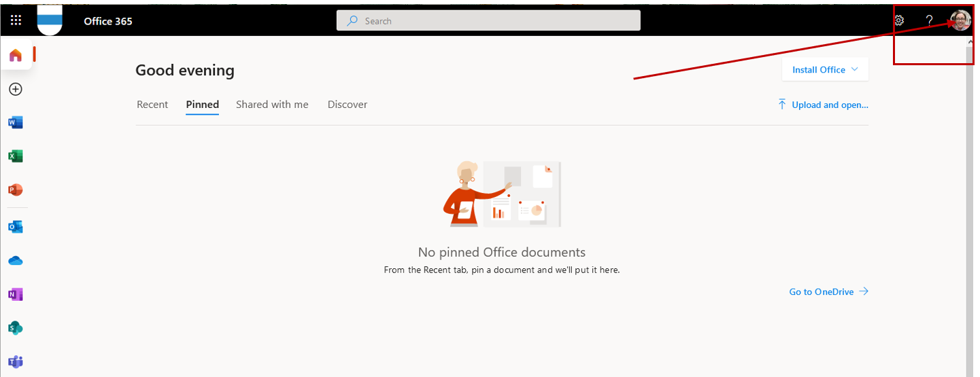This screenshot has width=980, height=377.
Task: Open PowerPoint from the sidebar
Action: 16,190
